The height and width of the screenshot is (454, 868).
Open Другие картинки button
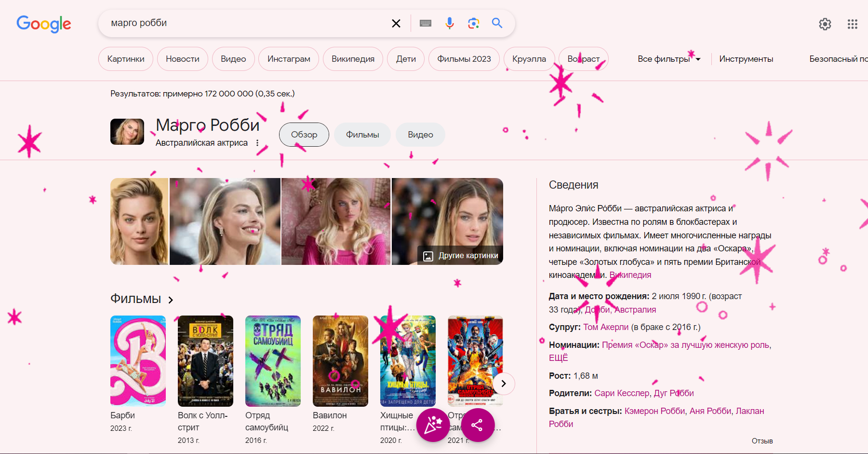459,256
